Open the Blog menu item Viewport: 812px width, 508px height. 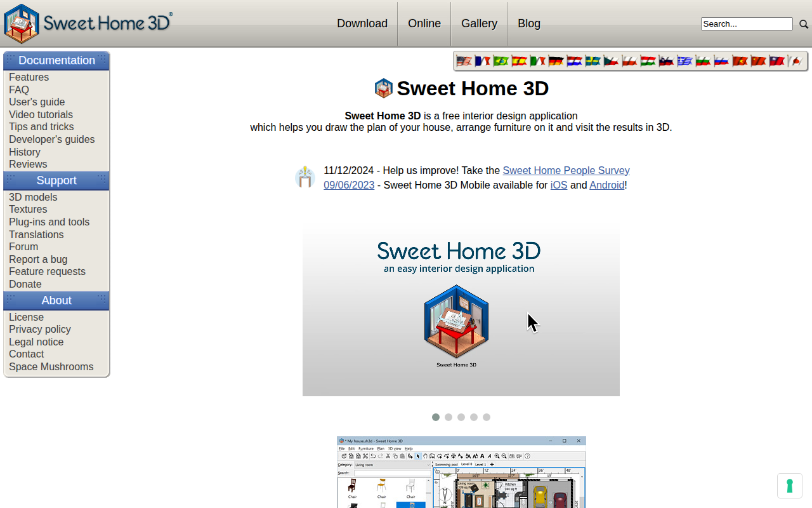[529, 23]
